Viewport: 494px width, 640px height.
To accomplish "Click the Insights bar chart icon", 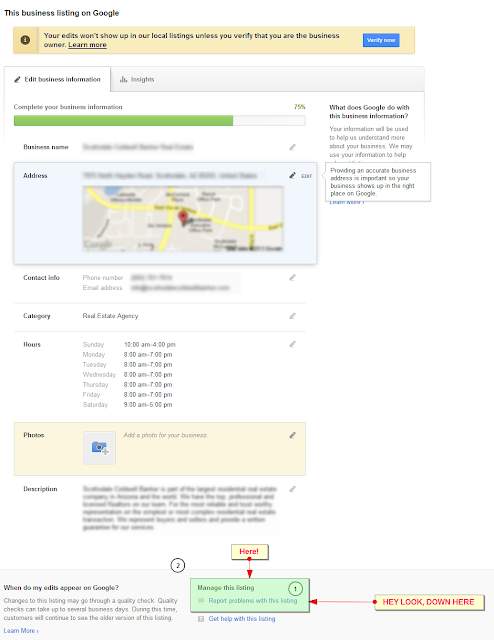I will 123,79.
